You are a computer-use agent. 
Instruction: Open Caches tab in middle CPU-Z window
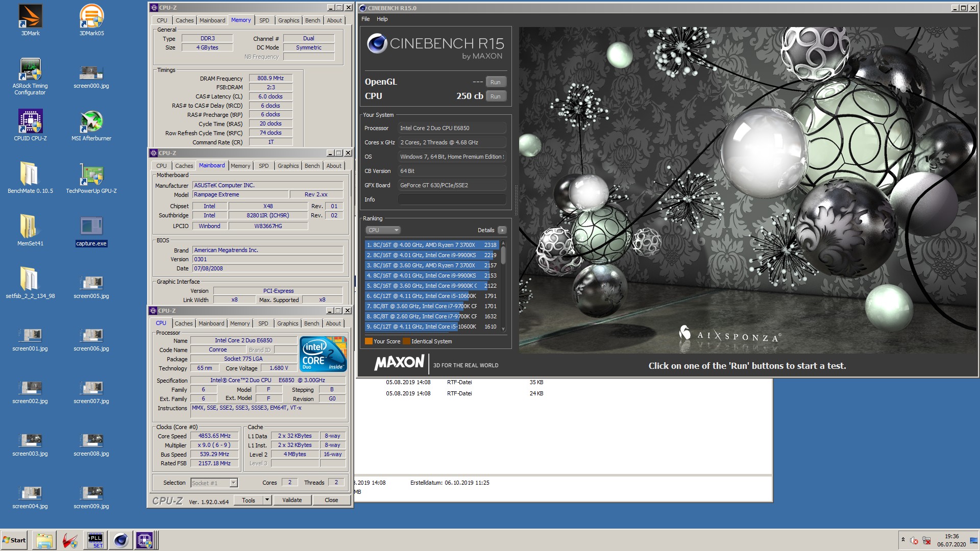pos(184,166)
